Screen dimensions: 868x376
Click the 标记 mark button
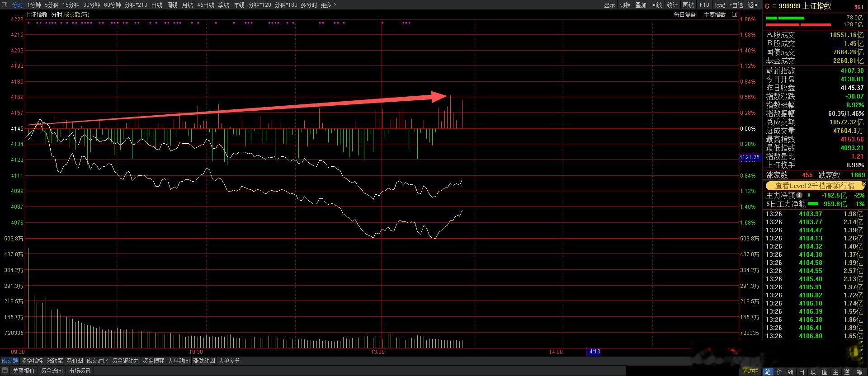click(720, 5)
